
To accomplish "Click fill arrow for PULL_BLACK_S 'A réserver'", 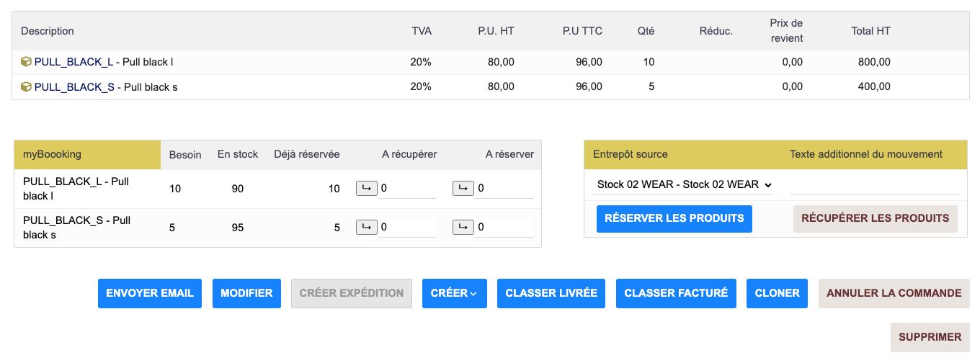I will [463, 228].
